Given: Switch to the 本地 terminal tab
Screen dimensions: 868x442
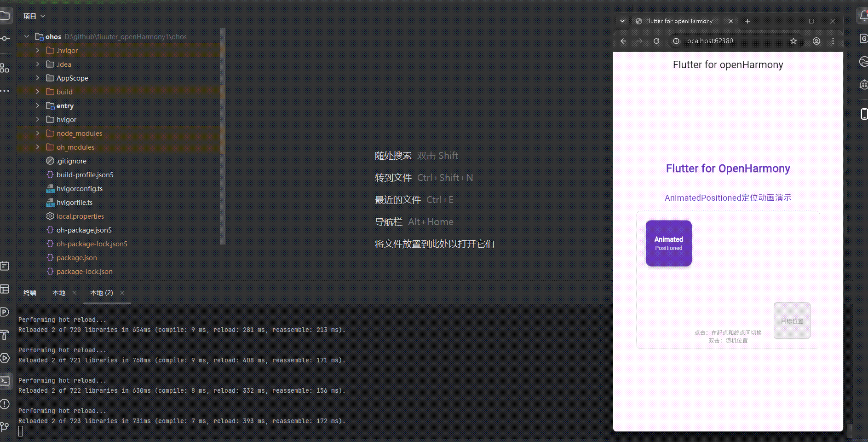Looking at the screenshot, I should (59, 293).
